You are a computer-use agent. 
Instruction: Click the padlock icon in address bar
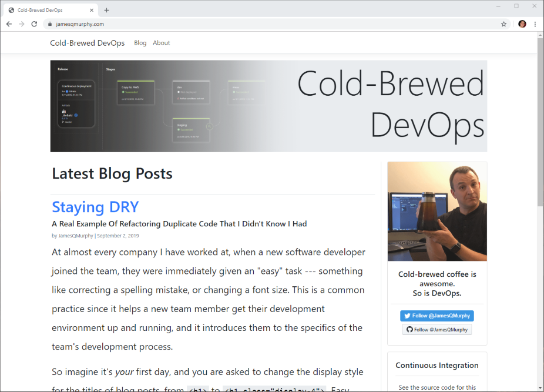(50, 24)
